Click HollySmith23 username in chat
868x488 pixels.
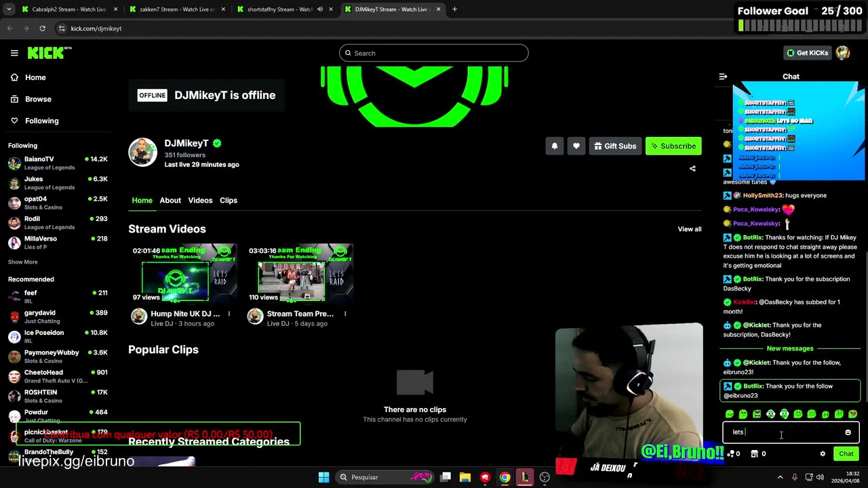tap(762, 195)
